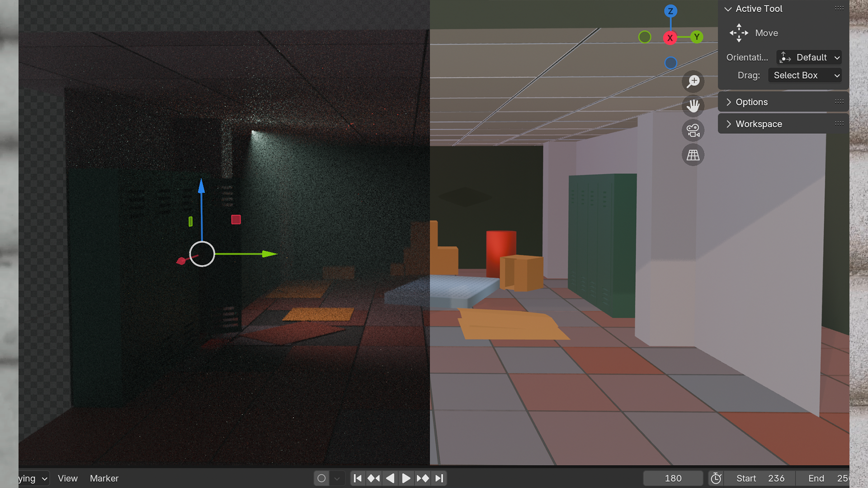Viewport: 868px width, 488px height.
Task: Click the red plane handle on the move gizmo
Action: (236, 220)
